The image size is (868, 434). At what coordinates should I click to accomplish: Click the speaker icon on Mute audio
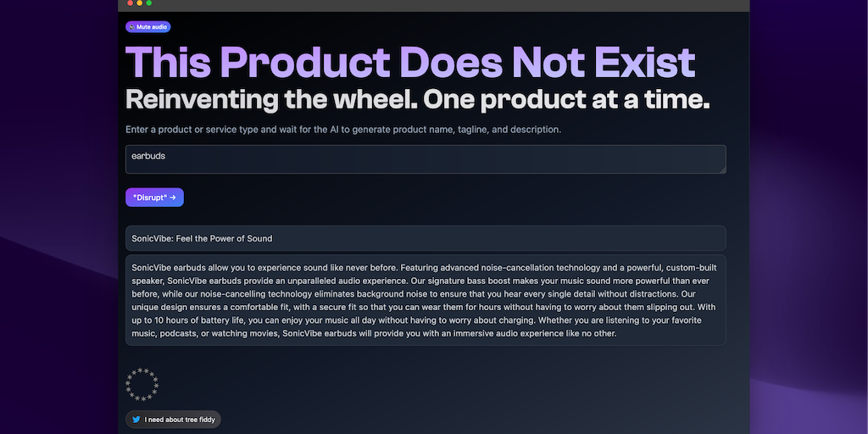point(131,27)
